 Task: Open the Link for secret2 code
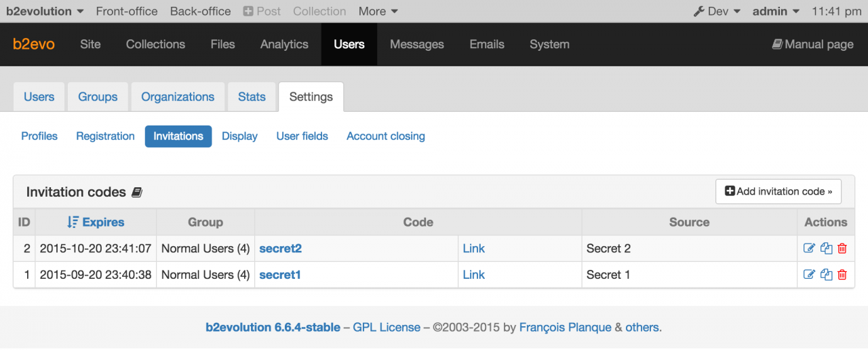473,248
